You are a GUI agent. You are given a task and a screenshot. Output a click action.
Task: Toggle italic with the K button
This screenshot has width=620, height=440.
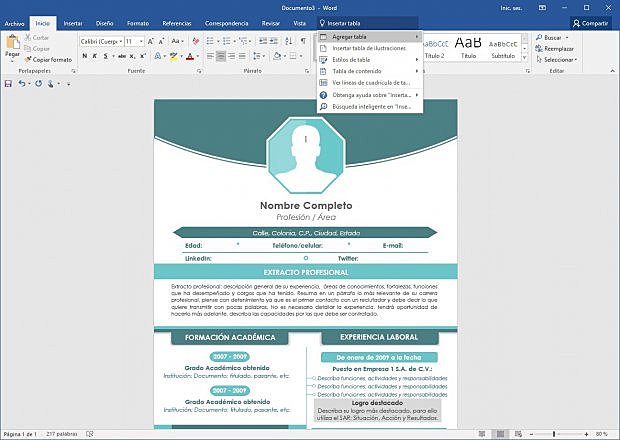click(95, 56)
